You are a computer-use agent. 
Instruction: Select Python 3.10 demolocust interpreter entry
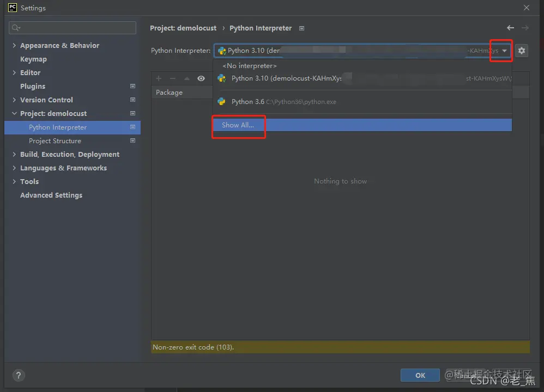pos(362,78)
